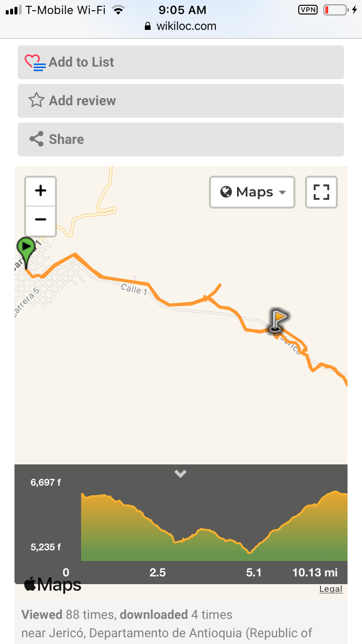Screen dimensions: 362x644
Task: Tap the wikiloc.com address bar
Action: (x=181, y=26)
